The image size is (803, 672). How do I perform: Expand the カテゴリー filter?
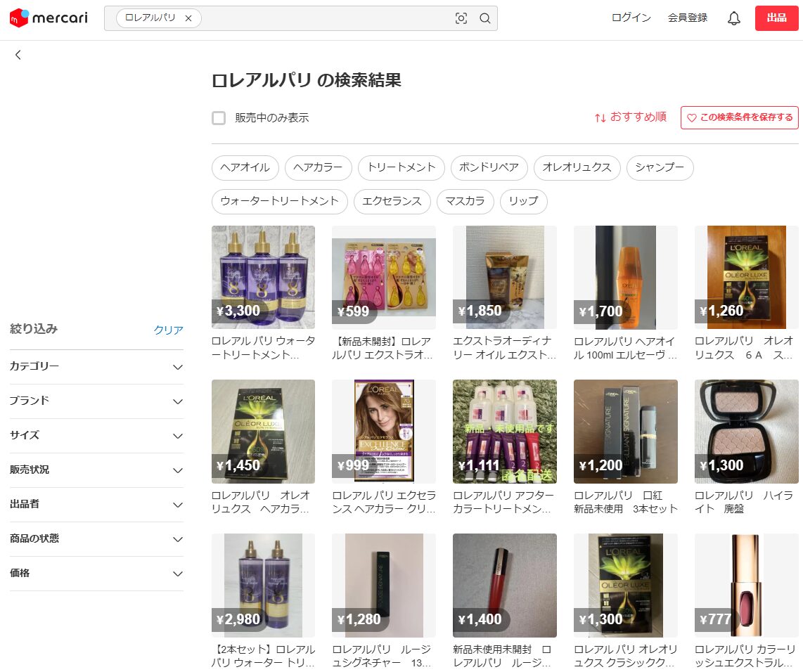[96, 366]
